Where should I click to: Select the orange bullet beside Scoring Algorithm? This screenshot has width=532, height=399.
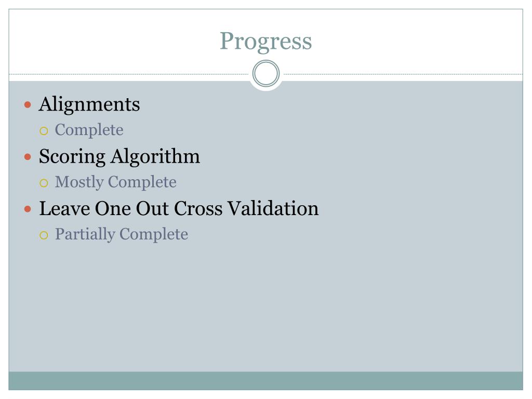pos(28,157)
